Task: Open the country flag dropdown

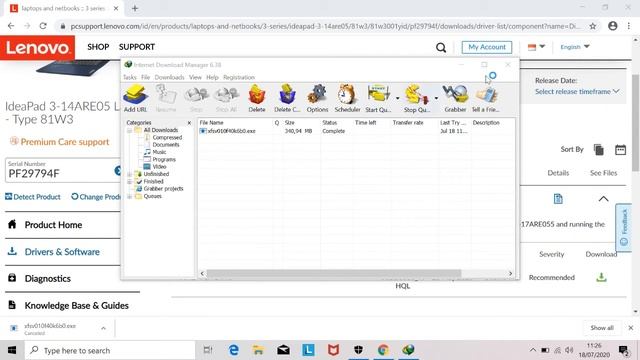Action: click(536, 47)
